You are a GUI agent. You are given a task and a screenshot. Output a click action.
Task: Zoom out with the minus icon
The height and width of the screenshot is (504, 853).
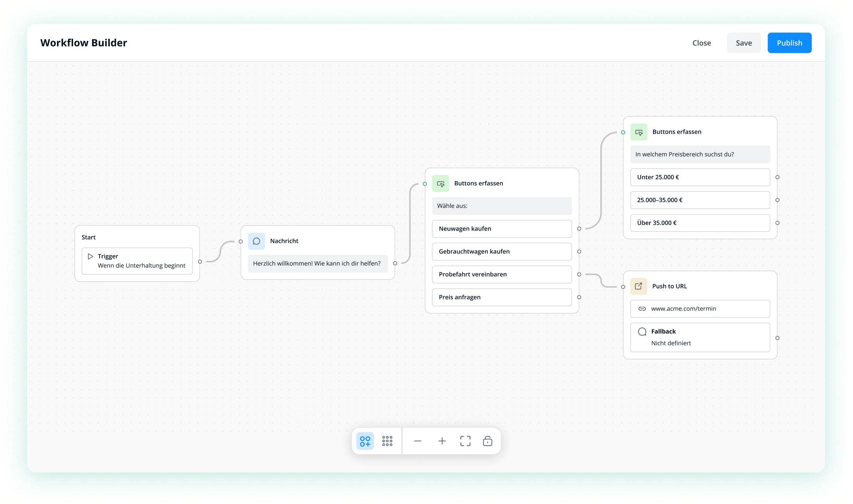pos(418,441)
